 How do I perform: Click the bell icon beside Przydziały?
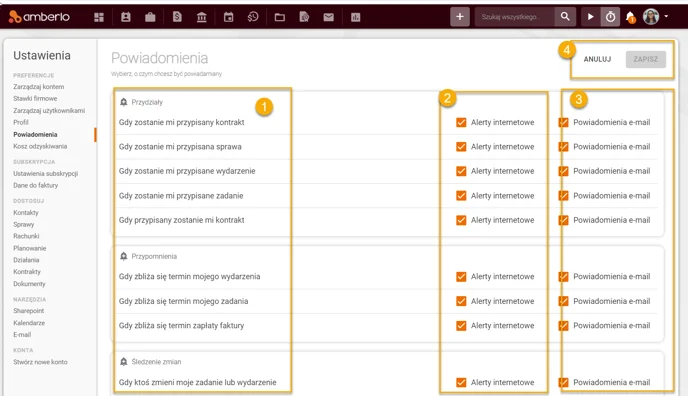124,102
